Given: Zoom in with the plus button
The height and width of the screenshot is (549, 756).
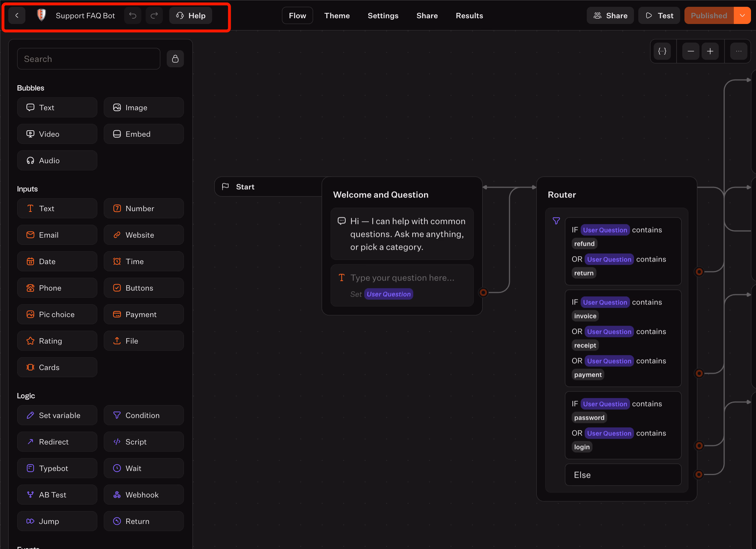Looking at the screenshot, I should pyautogui.click(x=710, y=52).
